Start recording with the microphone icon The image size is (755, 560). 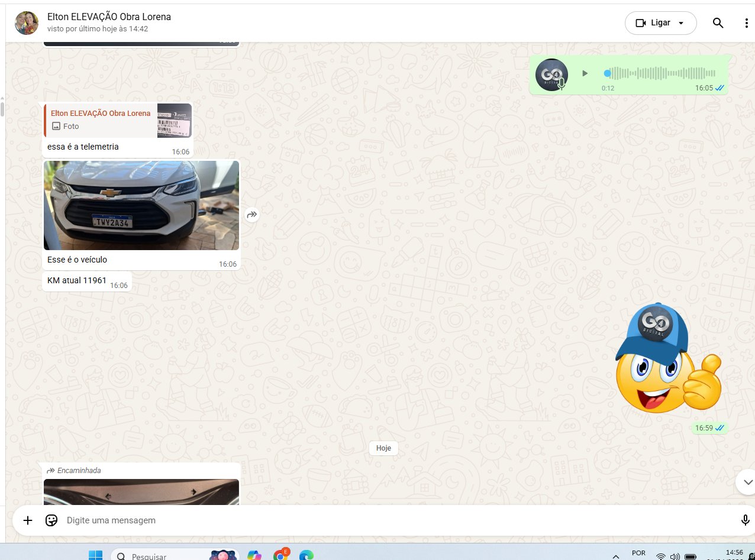[745, 520]
